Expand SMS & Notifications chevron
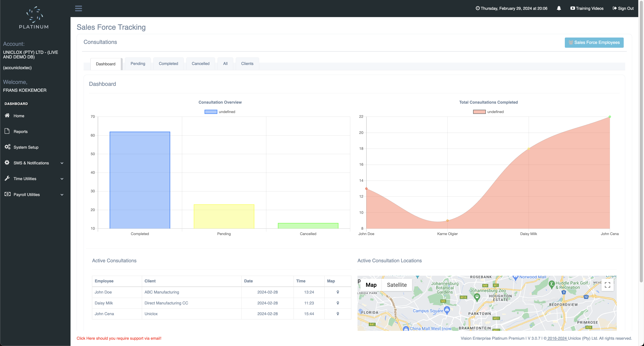 [x=62, y=163]
